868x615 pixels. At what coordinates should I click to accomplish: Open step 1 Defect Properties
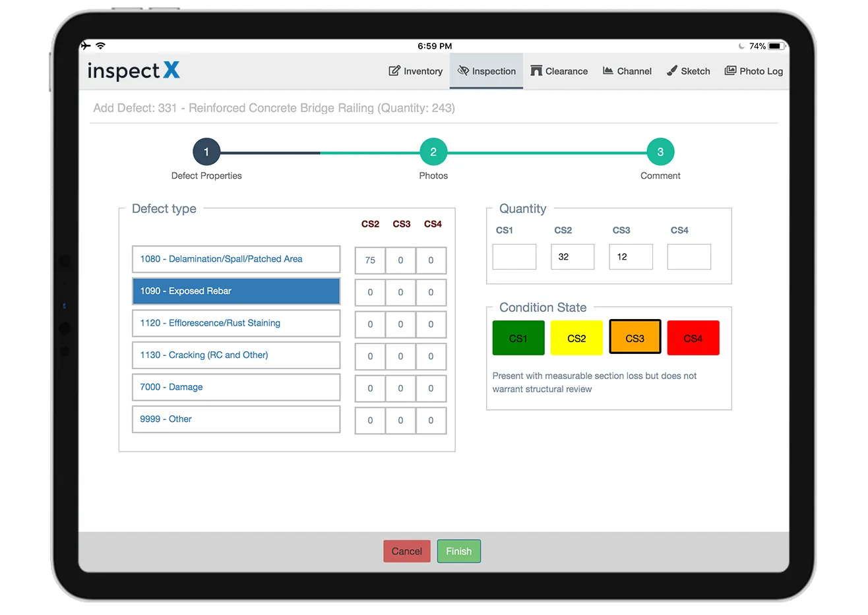click(206, 151)
